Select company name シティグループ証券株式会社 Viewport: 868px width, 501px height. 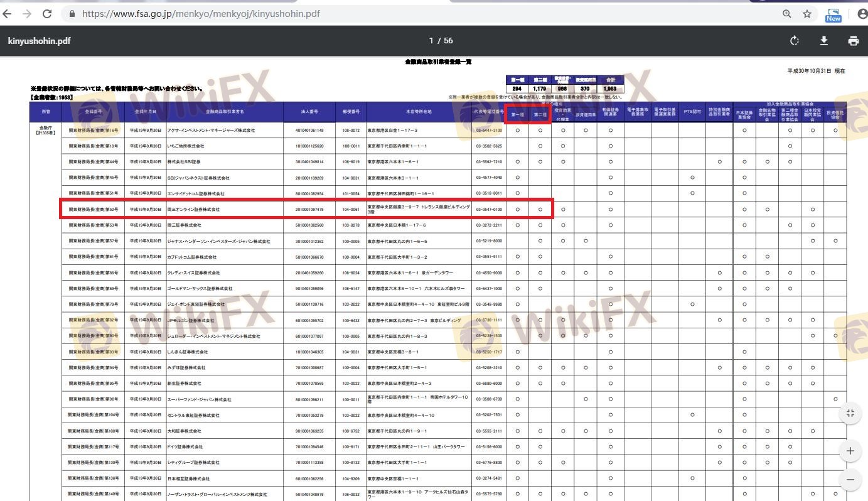[193, 463]
